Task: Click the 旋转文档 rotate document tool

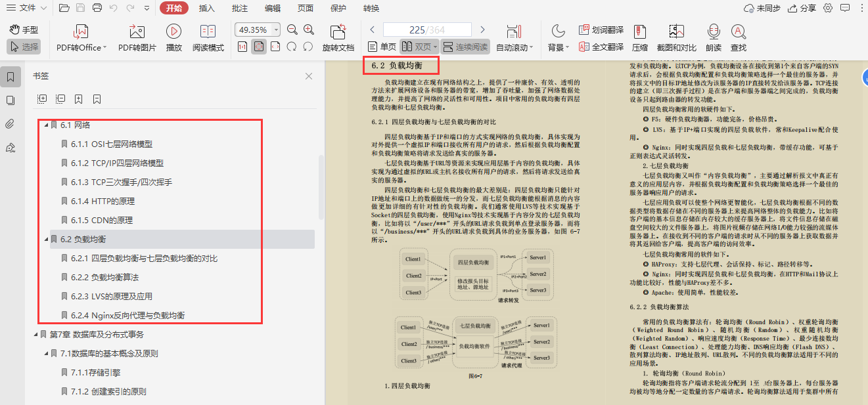Action: point(338,38)
